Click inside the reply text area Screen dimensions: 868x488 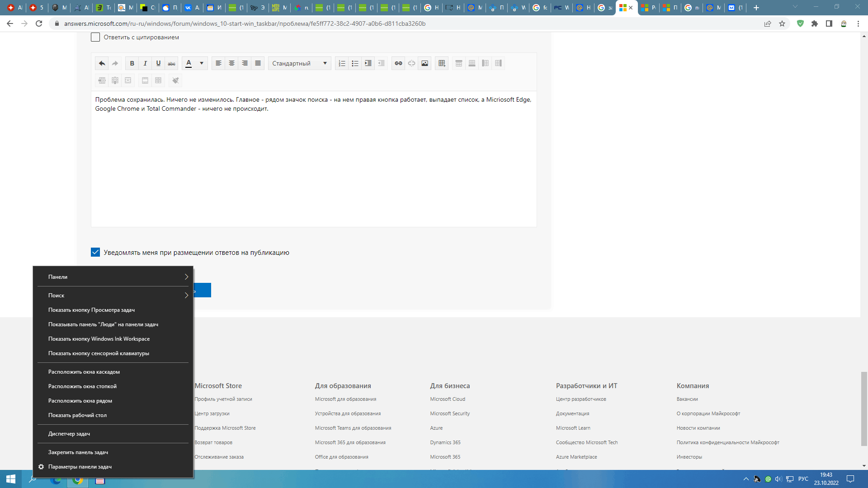point(314,159)
